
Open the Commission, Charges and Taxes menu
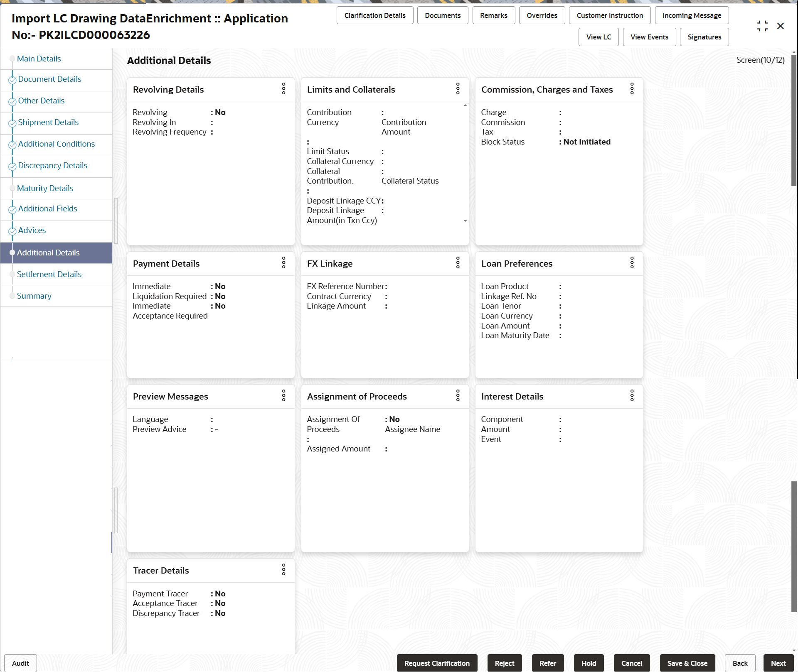click(632, 89)
